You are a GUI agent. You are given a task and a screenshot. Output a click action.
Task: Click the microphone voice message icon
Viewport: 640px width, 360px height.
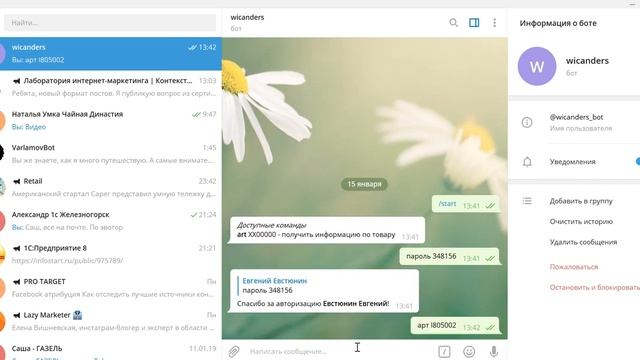coord(493,351)
